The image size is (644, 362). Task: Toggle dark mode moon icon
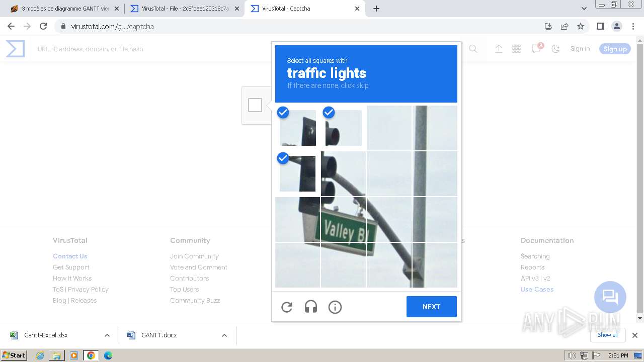555,49
